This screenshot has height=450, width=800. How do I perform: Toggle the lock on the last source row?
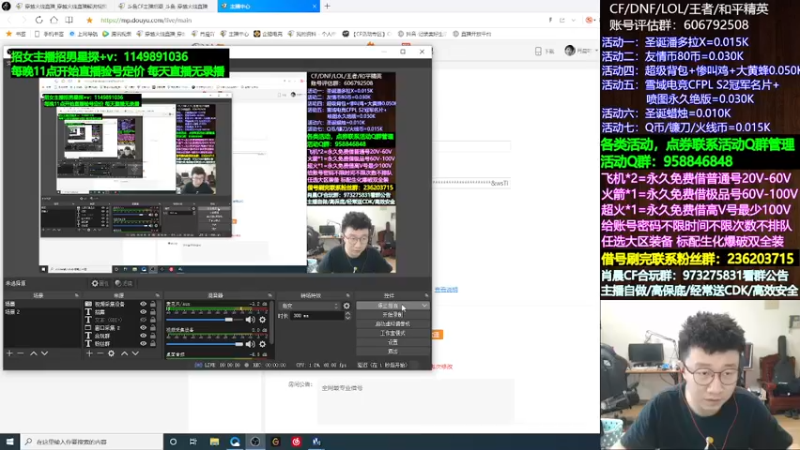153,343
